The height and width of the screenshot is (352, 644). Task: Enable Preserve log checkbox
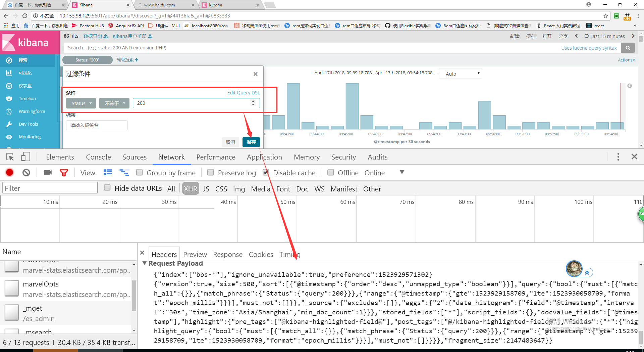pos(211,172)
